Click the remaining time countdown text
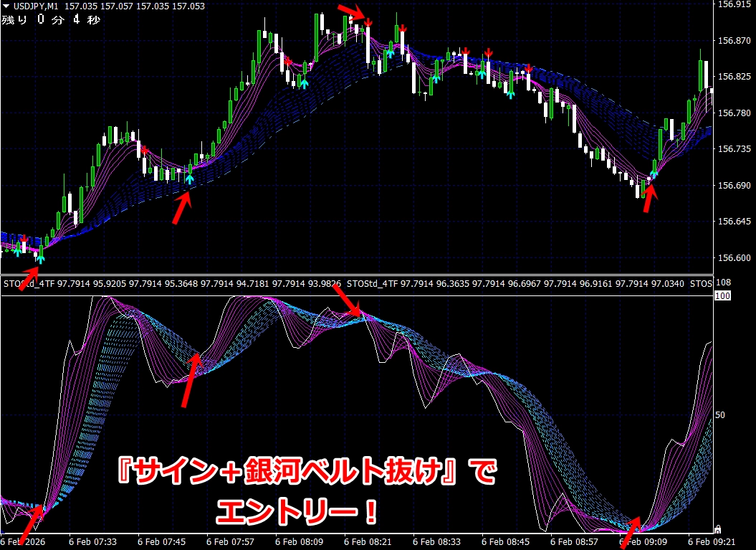The image size is (756, 550). [52, 19]
